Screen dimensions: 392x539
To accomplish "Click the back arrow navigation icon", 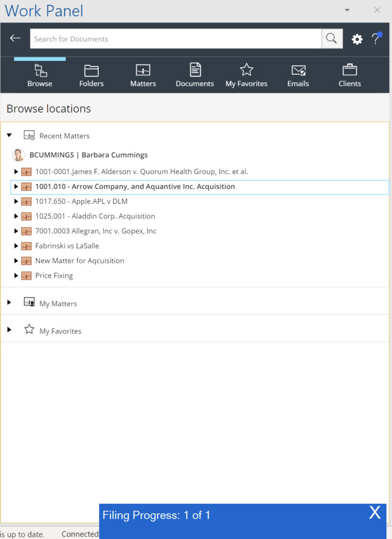I will (x=14, y=38).
